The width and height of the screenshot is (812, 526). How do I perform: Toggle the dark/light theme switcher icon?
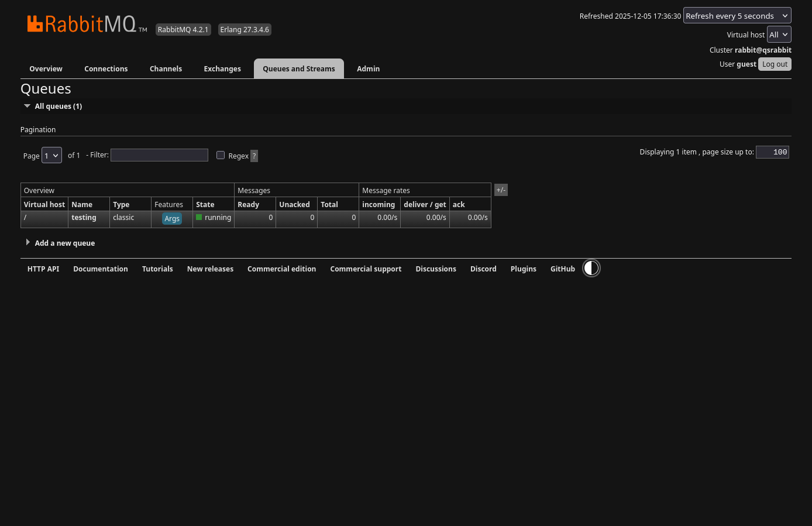tap(591, 269)
